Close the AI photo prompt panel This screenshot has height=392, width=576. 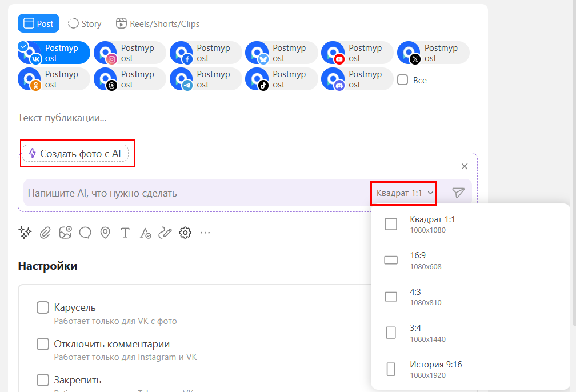click(465, 166)
